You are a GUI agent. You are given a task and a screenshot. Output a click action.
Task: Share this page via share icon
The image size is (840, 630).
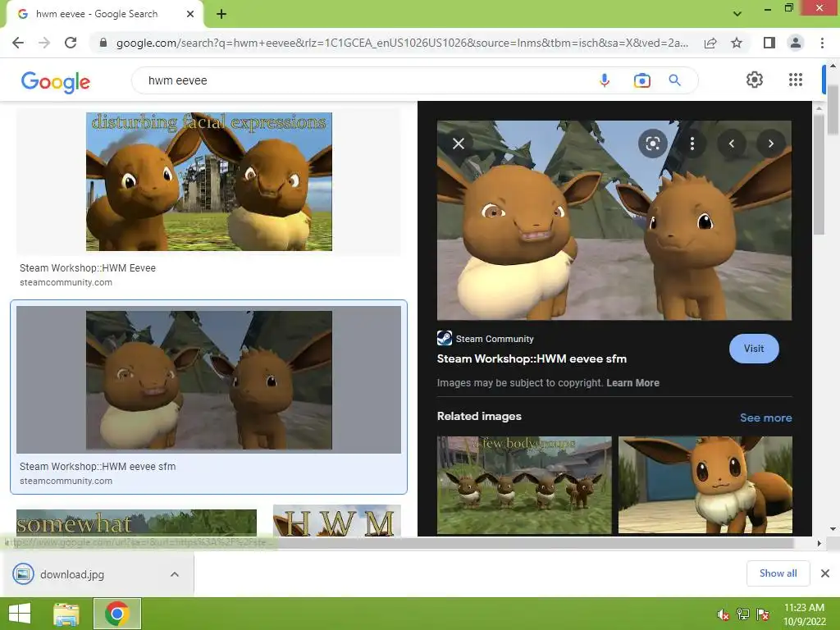710,43
